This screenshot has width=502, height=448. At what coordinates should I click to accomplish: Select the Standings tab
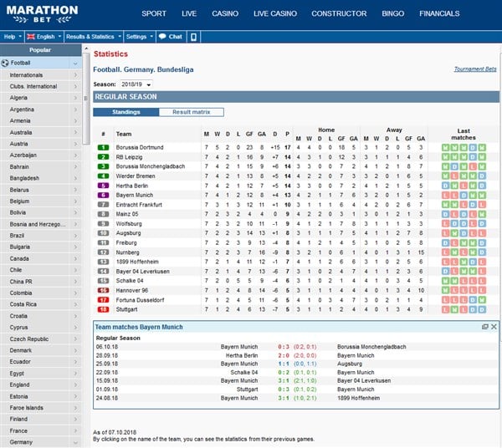point(125,112)
